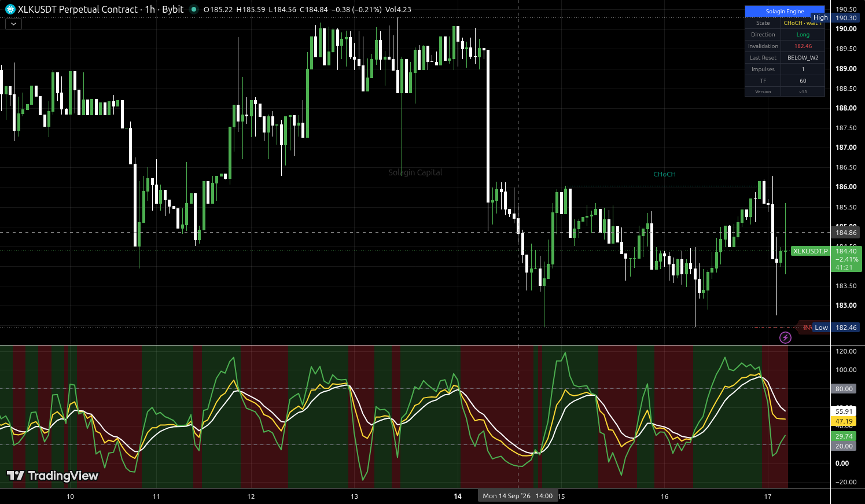Click the gray 20.00 oversold level label
Viewport: 865px width, 504px height.
[844, 446]
